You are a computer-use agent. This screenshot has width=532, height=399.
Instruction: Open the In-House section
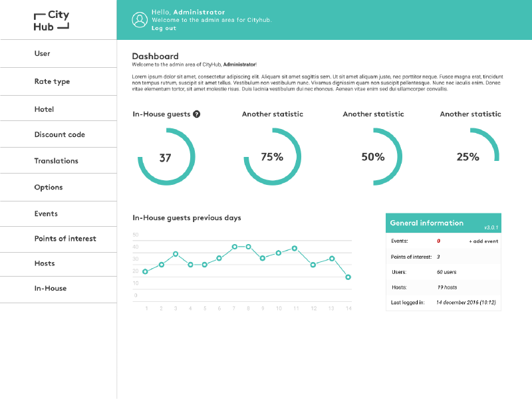(50, 288)
